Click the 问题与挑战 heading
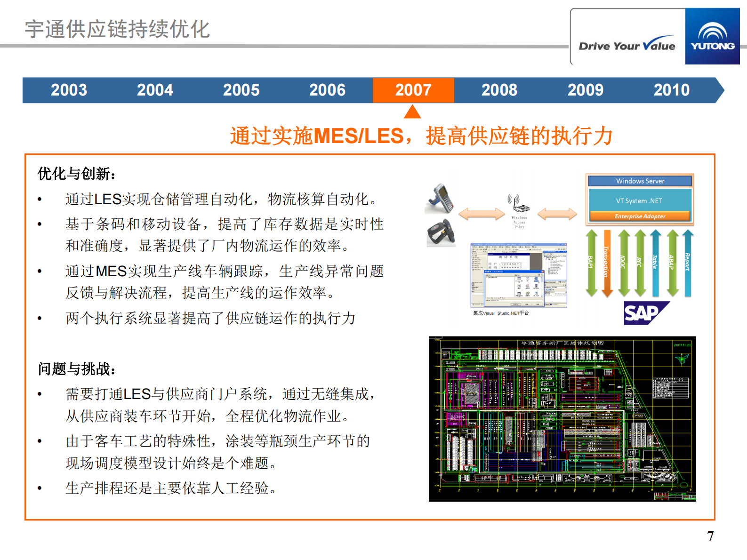Image resolution: width=747 pixels, height=560 pixels. click(x=77, y=369)
